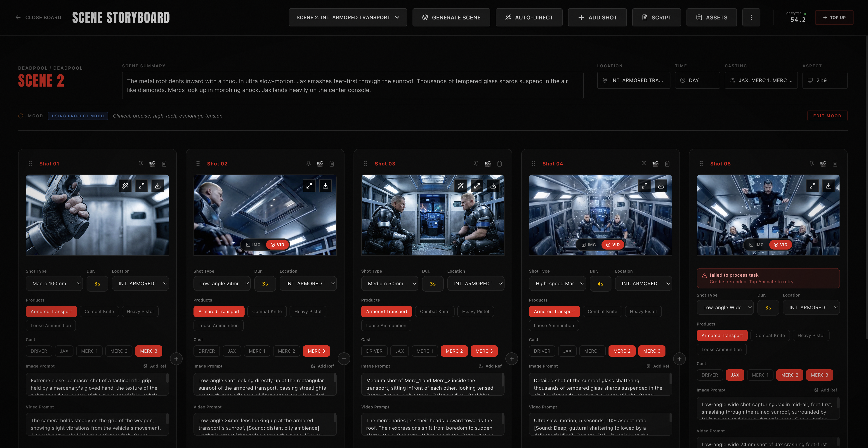Expand the Location dropdown on Shot 05
This screenshot has height=448, width=868.
811,307
